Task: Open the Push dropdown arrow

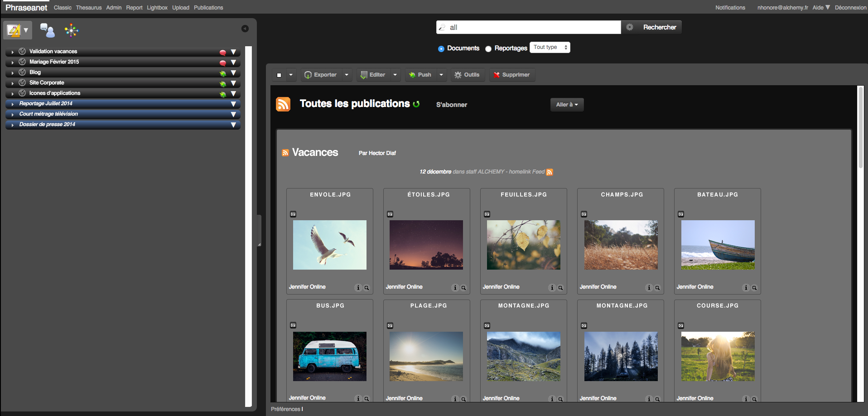Action: click(x=441, y=75)
